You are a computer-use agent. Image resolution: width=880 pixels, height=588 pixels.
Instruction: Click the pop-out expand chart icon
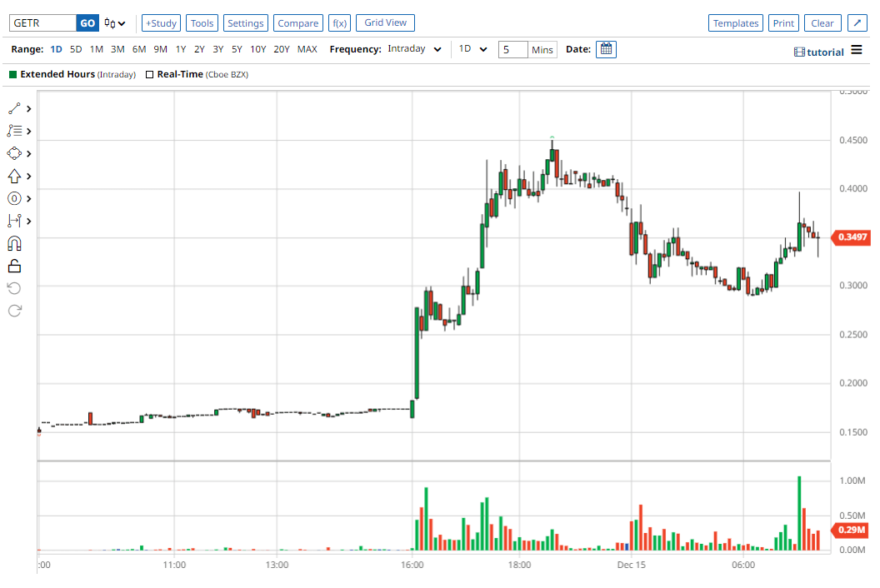[857, 23]
